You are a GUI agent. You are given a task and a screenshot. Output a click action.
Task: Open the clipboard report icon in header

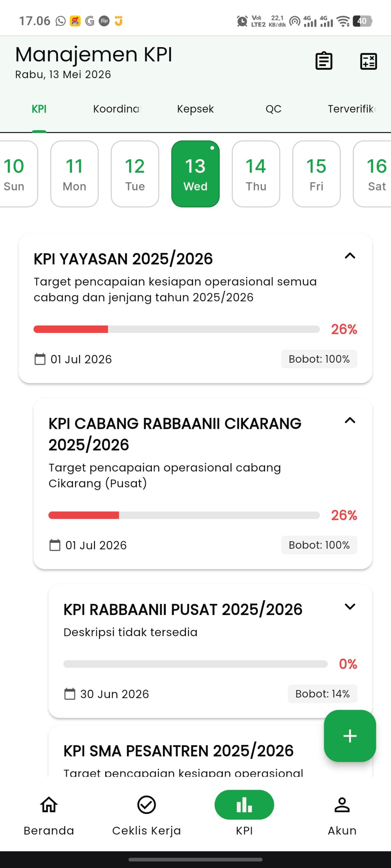coord(324,61)
